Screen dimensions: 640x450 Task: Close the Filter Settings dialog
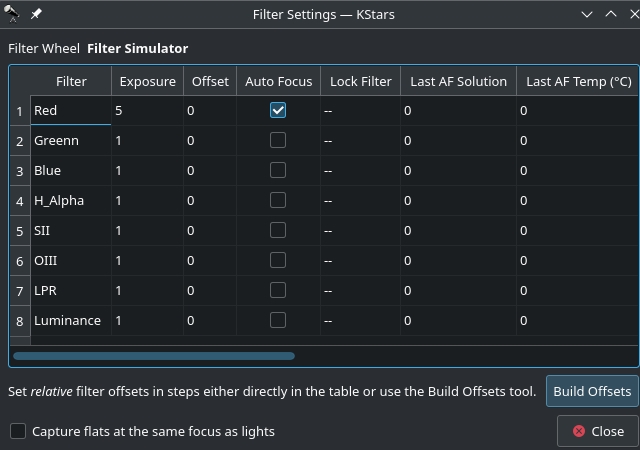click(x=598, y=431)
